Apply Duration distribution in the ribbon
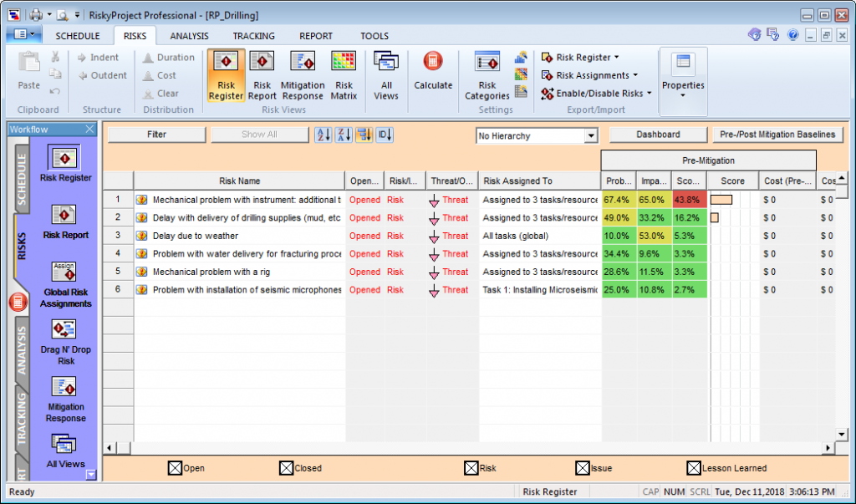This screenshot has width=856, height=504. click(x=169, y=58)
